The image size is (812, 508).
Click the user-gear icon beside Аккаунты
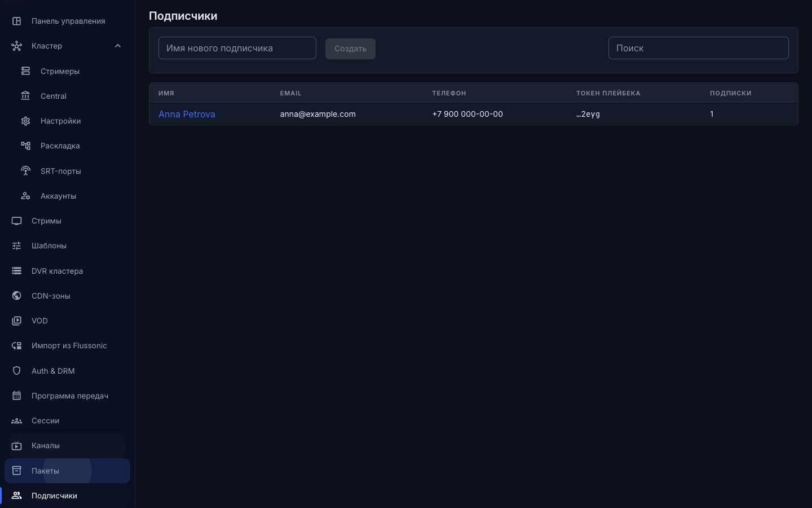pyautogui.click(x=26, y=196)
